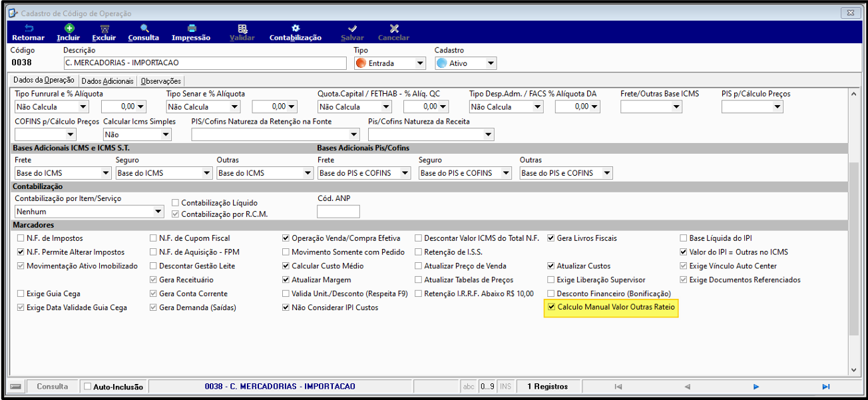Screen dimensions: 868x400
Task: Click the Incluir plus icon
Action: pos(69,29)
